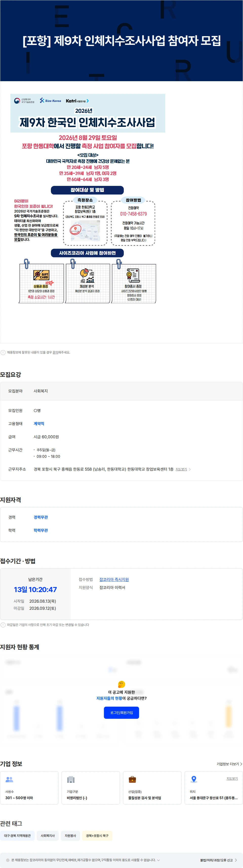
Task: Click the 주5일(월~금) work days text
Action: [46, 450]
